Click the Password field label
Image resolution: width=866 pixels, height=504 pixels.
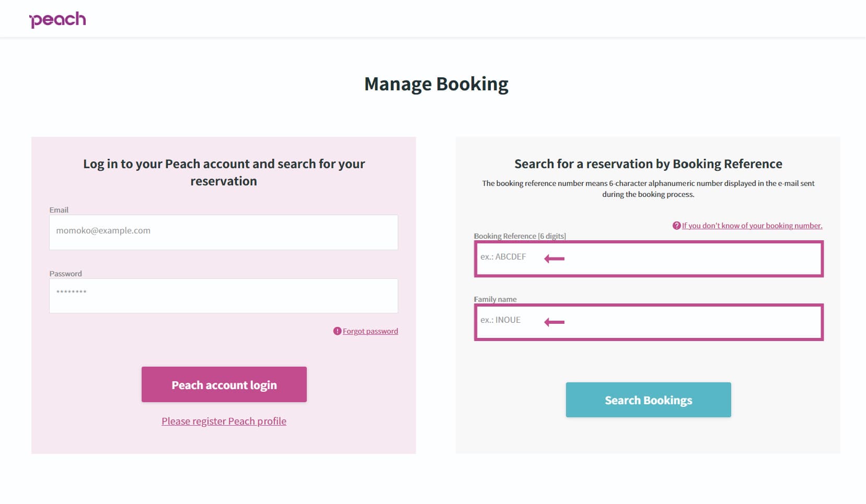pos(65,274)
